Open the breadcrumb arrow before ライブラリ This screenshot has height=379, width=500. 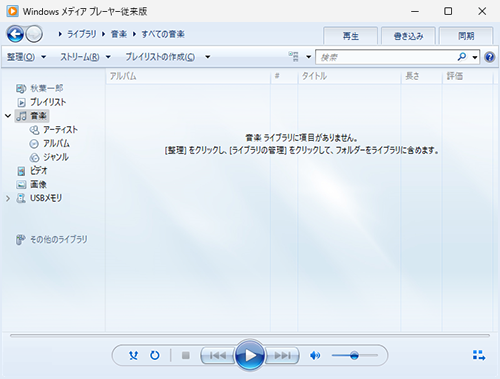(x=60, y=34)
